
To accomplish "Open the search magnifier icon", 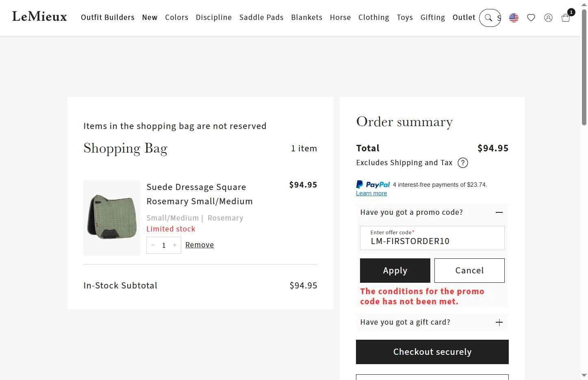I will tap(488, 17).
